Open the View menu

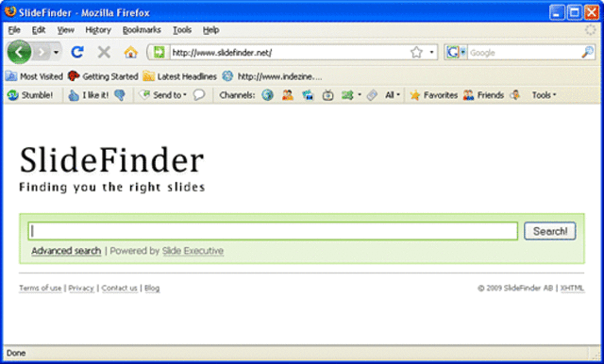click(x=66, y=29)
